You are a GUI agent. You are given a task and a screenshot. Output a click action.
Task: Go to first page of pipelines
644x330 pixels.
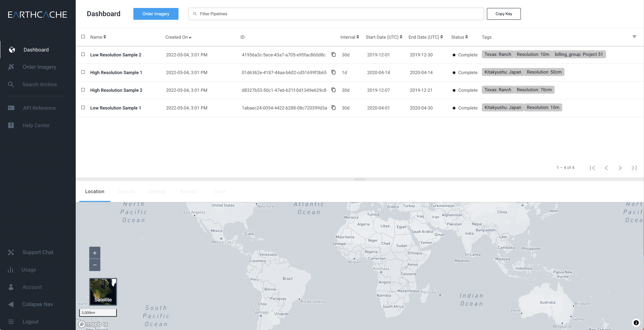pos(592,168)
